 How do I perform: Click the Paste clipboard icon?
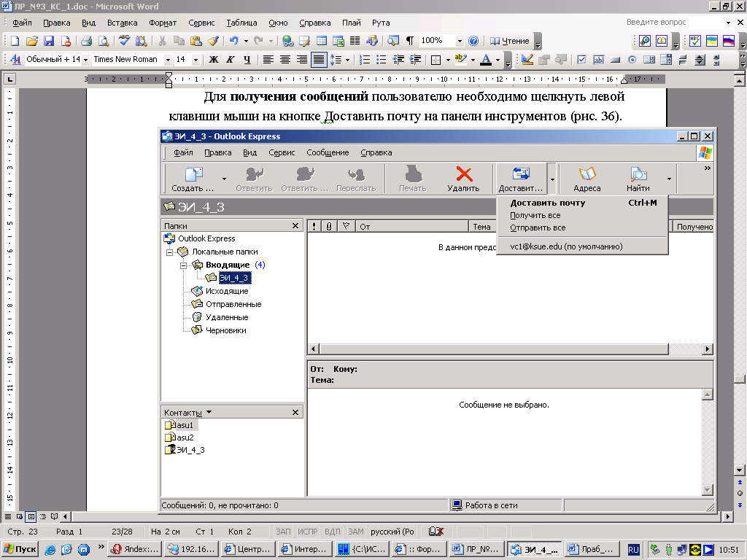196,41
